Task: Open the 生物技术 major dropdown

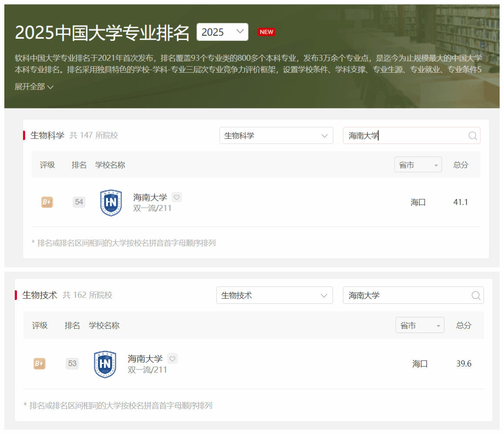Action: click(274, 296)
